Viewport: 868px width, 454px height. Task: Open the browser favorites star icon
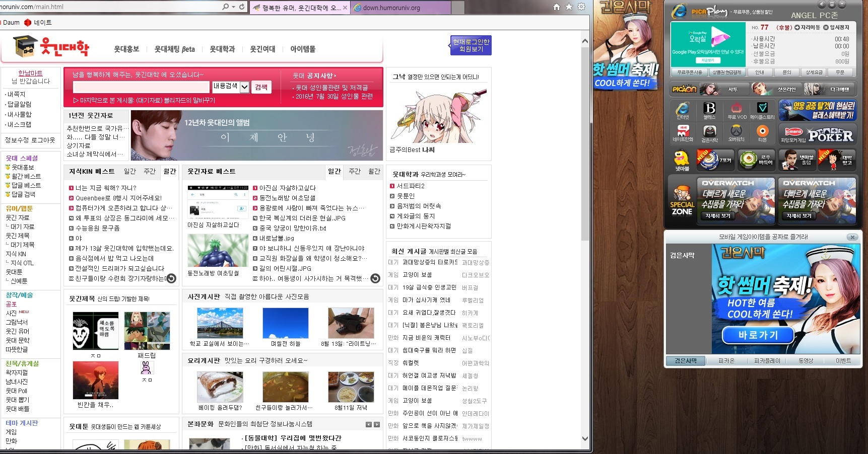pyautogui.click(x=569, y=7)
